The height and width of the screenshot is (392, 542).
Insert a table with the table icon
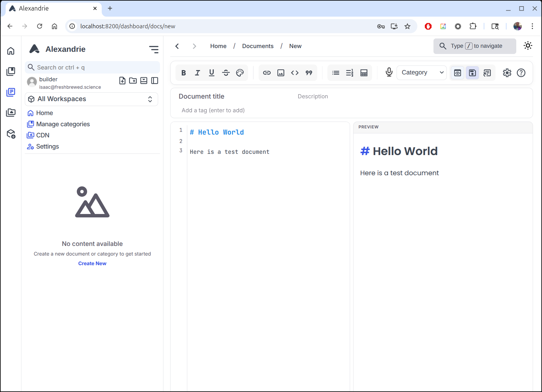pyautogui.click(x=364, y=73)
